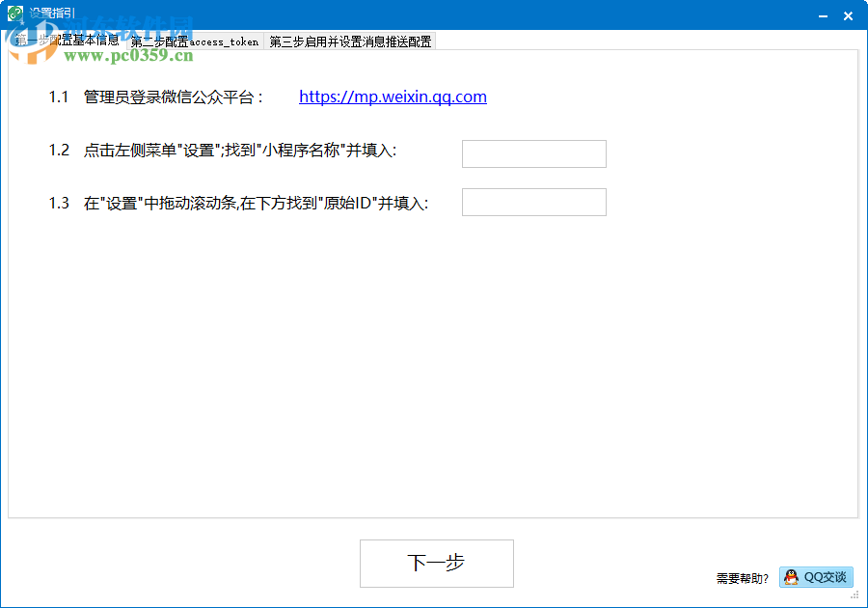This screenshot has height=608, width=868.
Task: Focus the text box next to step 1.2
Action: (x=533, y=153)
